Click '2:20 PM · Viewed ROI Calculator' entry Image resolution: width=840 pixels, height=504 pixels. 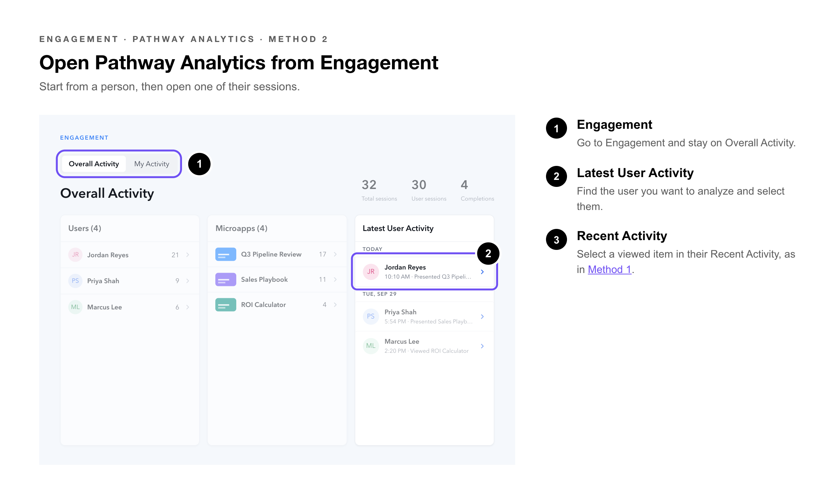tap(427, 351)
